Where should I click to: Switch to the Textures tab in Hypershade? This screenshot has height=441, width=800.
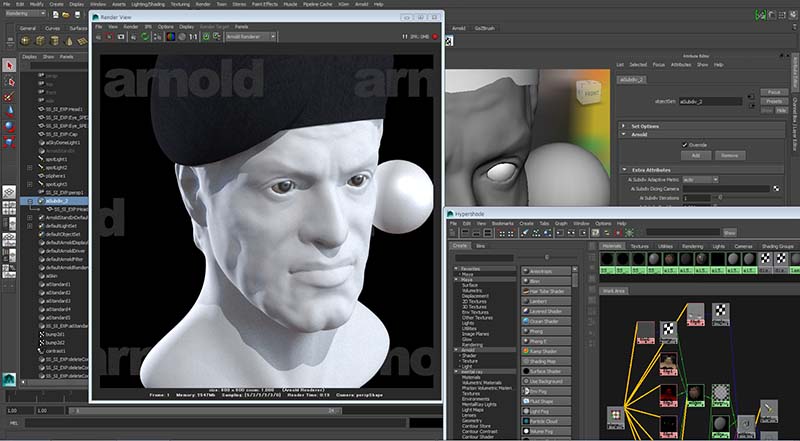pyautogui.click(x=639, y=246)
